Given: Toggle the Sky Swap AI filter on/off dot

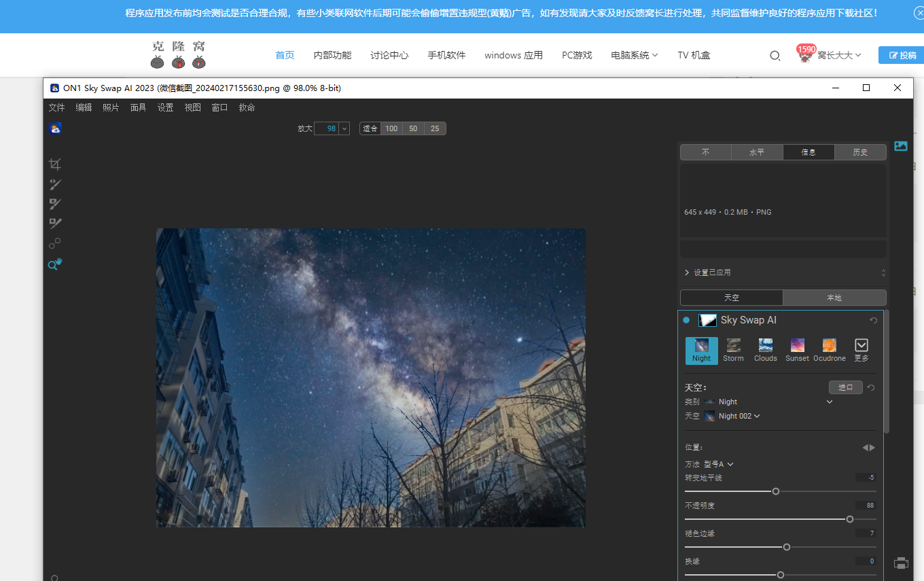Looking at the screenshot, I should (x=686, y=320).
